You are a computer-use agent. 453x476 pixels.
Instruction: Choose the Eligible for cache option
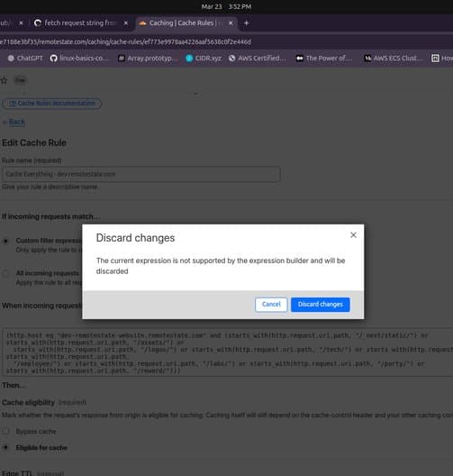(x=5, y=447)
